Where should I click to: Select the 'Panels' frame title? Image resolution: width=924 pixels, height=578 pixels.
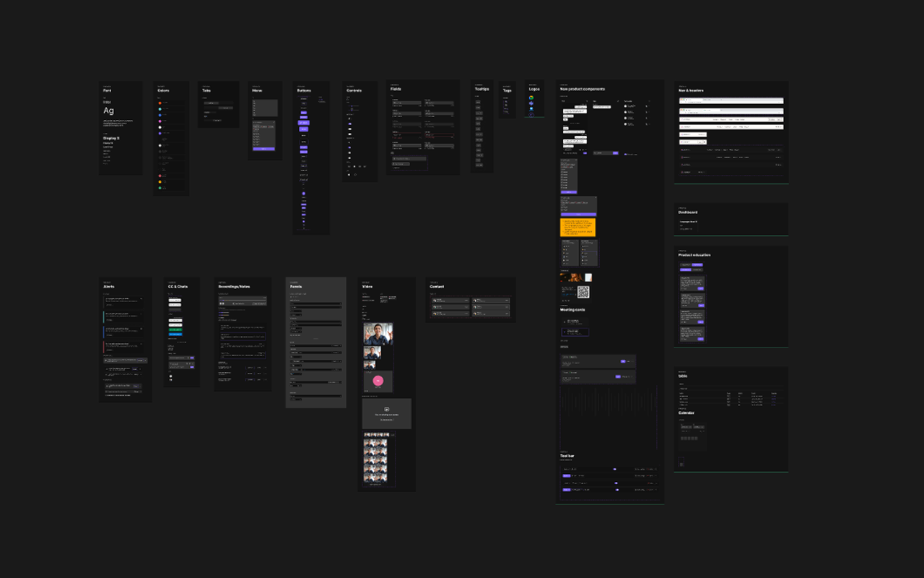[x=295, y=287]
